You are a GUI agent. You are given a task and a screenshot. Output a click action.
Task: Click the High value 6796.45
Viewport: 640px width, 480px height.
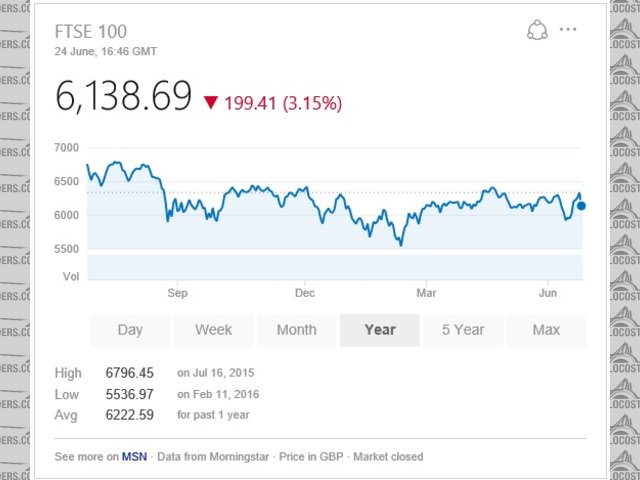click(129, 373)
